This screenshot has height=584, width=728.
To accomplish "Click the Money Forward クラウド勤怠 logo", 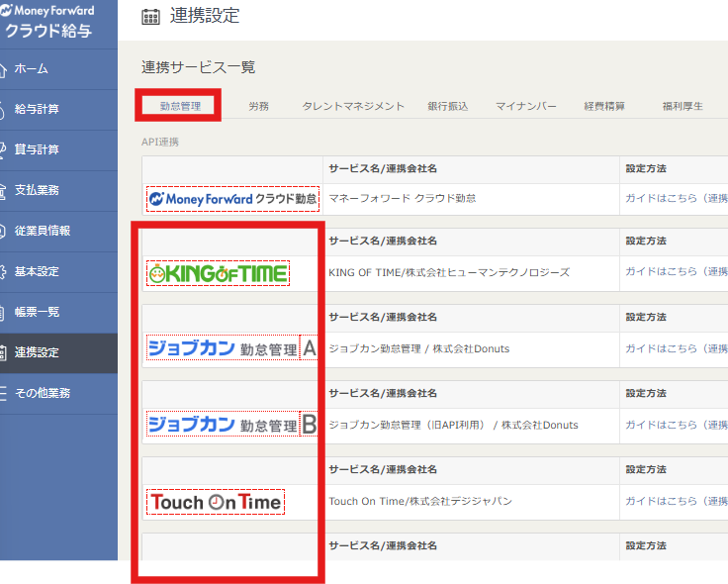I will click(232, 199).
